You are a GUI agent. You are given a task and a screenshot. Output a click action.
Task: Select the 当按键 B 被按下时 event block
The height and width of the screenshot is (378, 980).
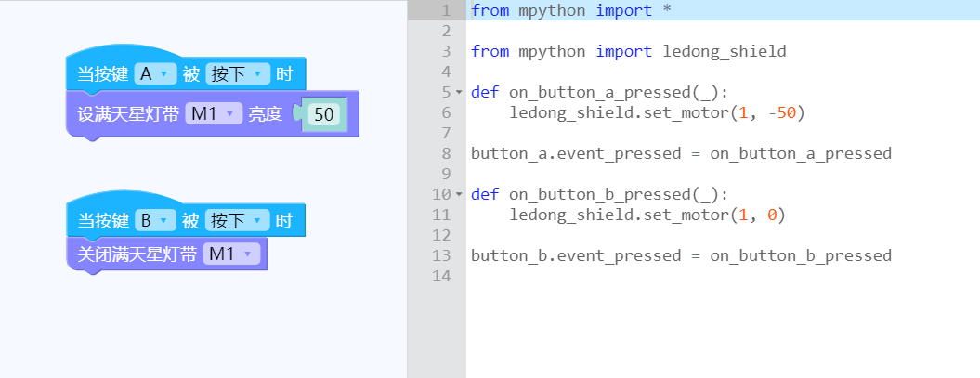click(x=100, y=220)
